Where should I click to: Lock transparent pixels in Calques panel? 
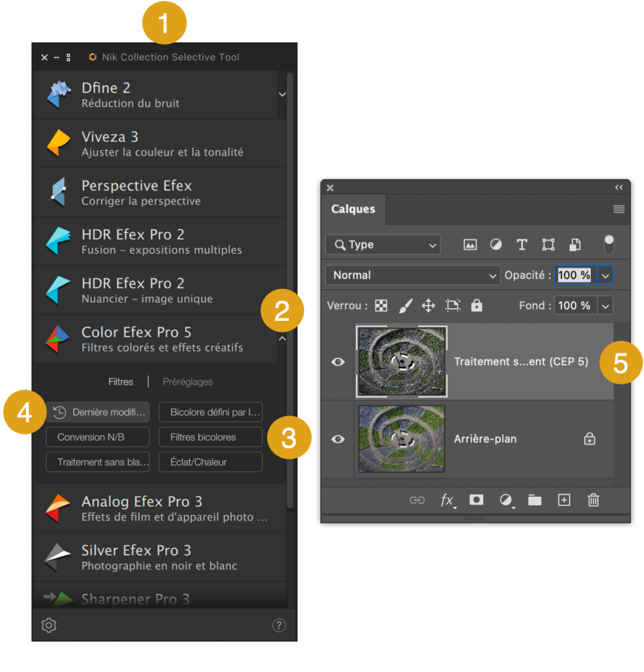coord(381,306)
